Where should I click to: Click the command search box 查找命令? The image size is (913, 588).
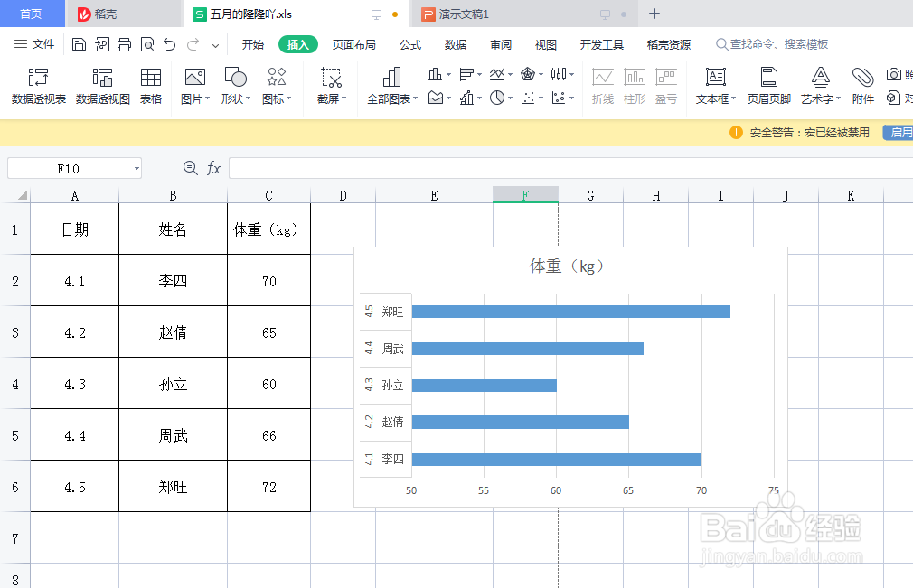tap(772, 44)
